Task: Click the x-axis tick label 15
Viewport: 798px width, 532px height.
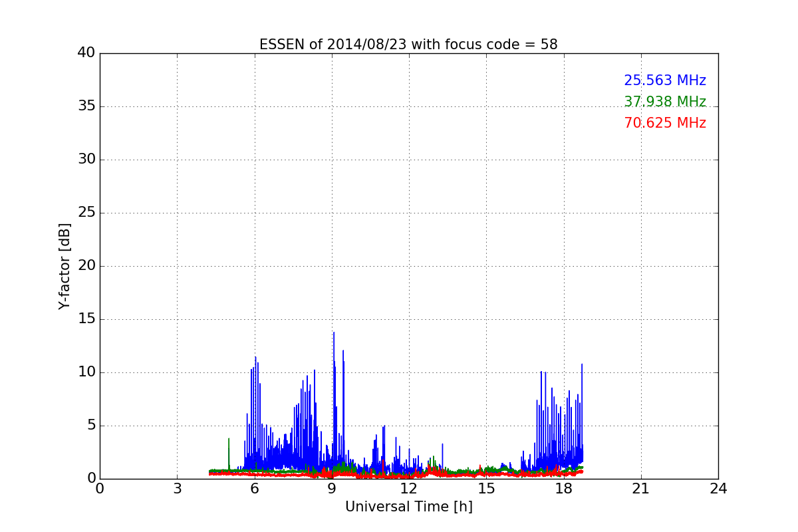Action: [x=486, y=488]
